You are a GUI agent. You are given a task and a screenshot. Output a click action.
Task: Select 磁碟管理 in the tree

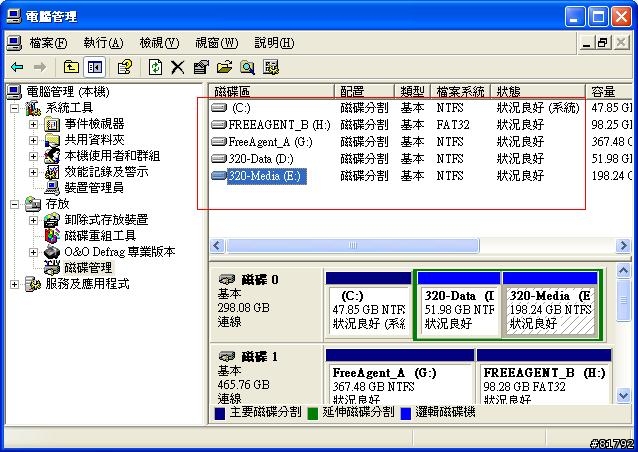[x=88, y=267]
